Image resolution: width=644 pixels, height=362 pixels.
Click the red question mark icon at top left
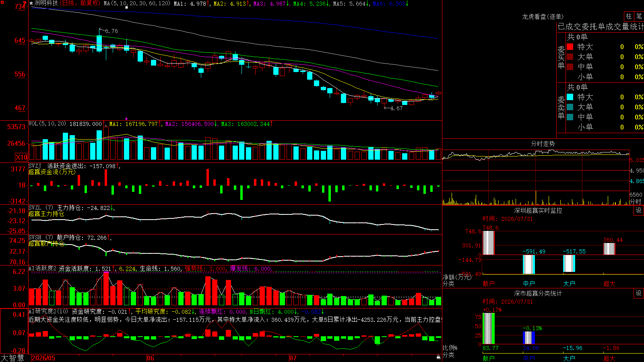point(25,3)
